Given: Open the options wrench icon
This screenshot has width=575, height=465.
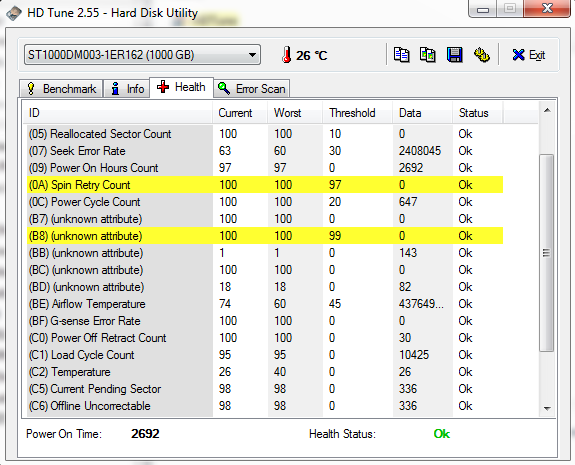Looking at the screenshot, I should (x=481, y=55).
